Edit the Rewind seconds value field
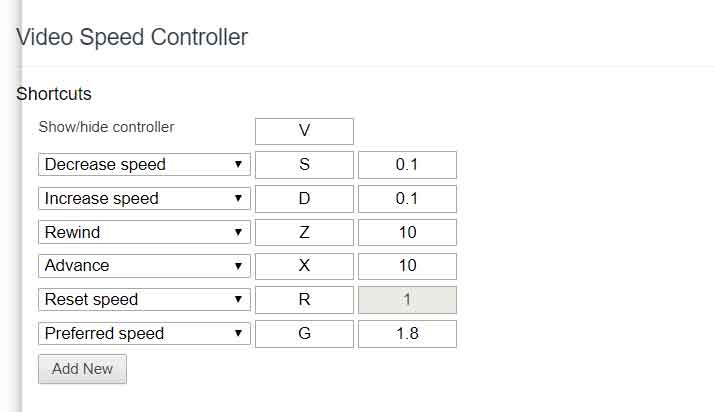 [407, 233]
